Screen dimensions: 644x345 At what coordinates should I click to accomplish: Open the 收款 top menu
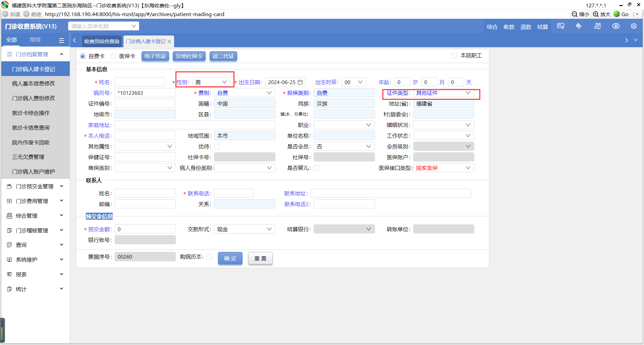[509, 27]
